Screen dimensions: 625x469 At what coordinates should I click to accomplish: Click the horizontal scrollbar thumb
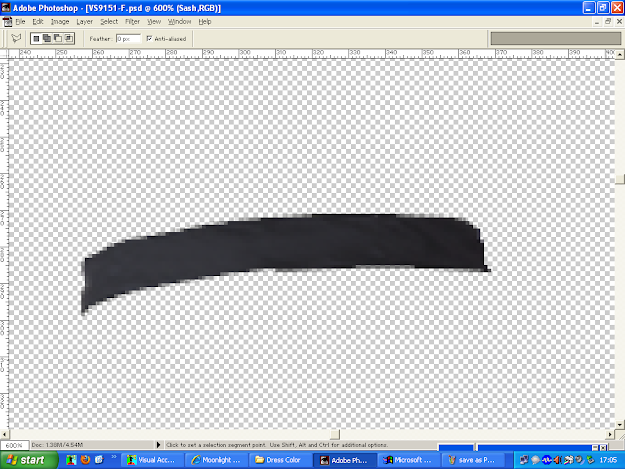(335, 434)
